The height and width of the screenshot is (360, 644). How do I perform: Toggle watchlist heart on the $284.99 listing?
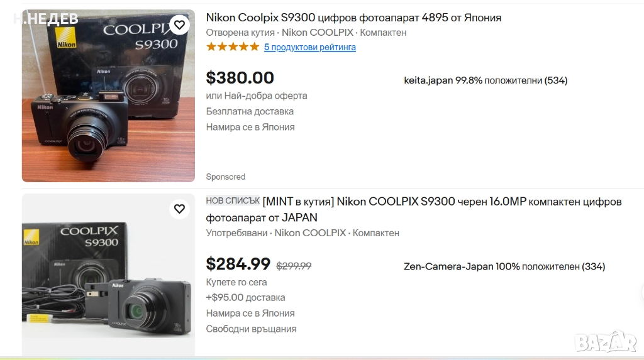pyautogui.click(x=179, y=209)
